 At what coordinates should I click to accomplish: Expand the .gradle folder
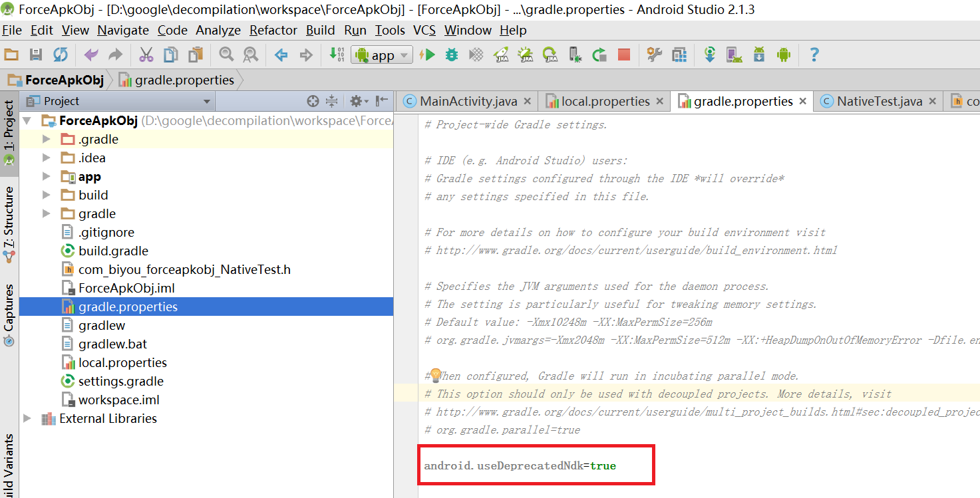(46, 139)
